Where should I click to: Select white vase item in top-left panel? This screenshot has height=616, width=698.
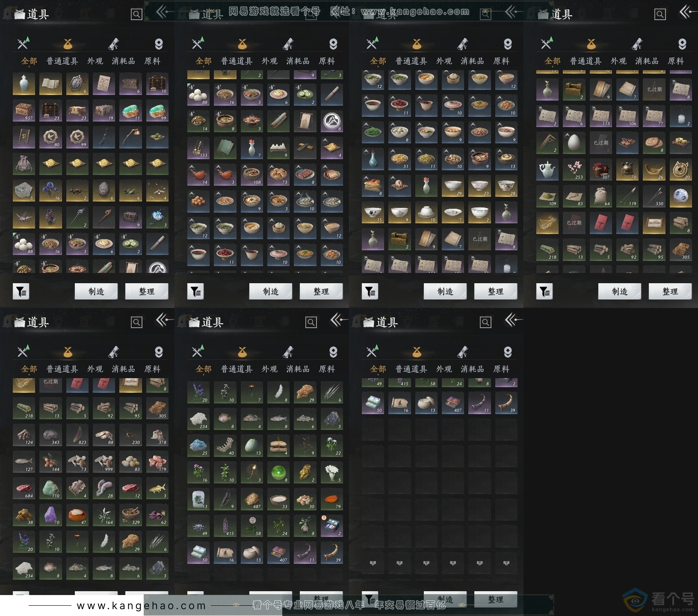[x=24, y=84]
